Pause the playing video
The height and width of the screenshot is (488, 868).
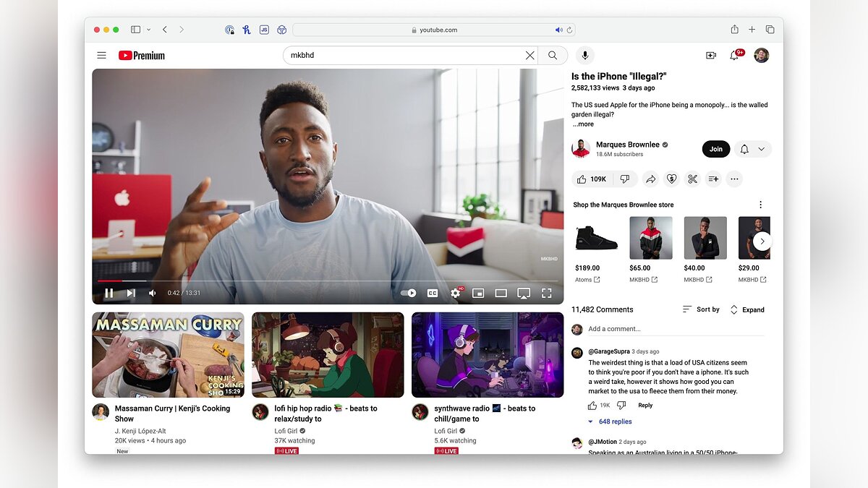109,293
